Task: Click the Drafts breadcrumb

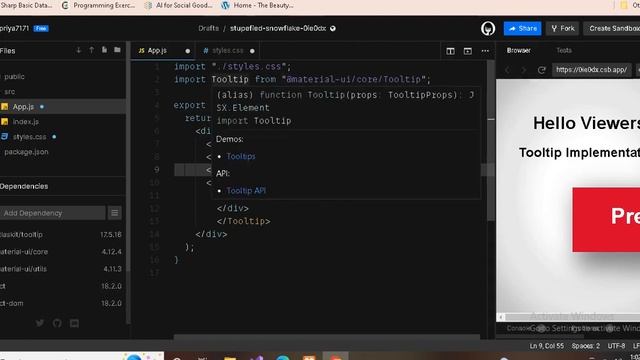Action: pyautogui.click(x=208, y=29)
